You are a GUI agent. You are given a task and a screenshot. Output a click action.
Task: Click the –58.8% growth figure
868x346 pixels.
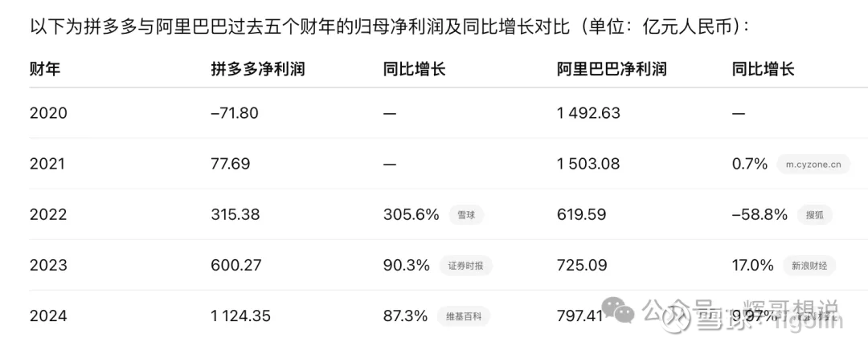pos(759,215)
